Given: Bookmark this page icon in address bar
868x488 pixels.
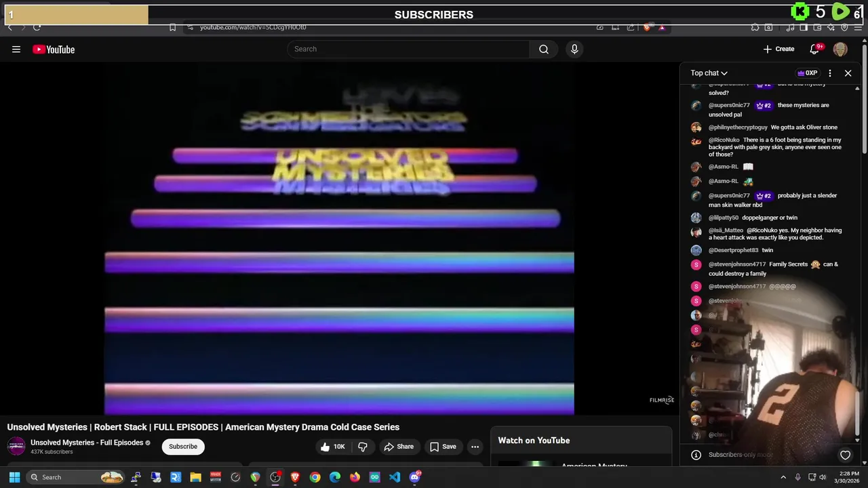Looking at the screenshot, I should [172, 27].
